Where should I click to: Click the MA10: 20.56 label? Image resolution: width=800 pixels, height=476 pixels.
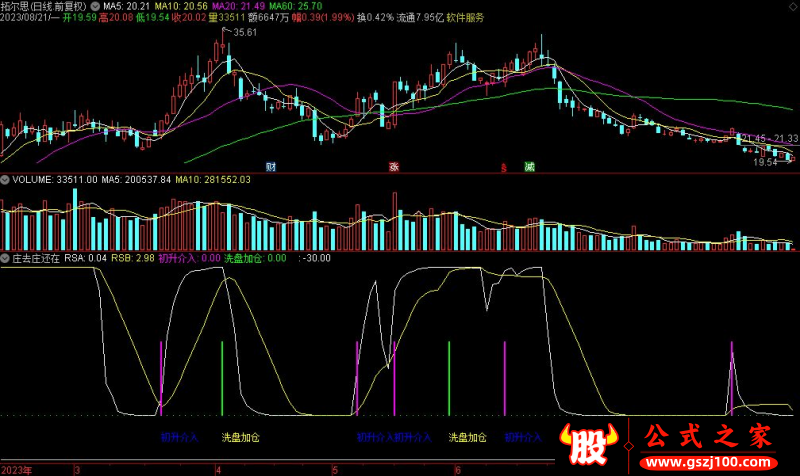point(181,6)
